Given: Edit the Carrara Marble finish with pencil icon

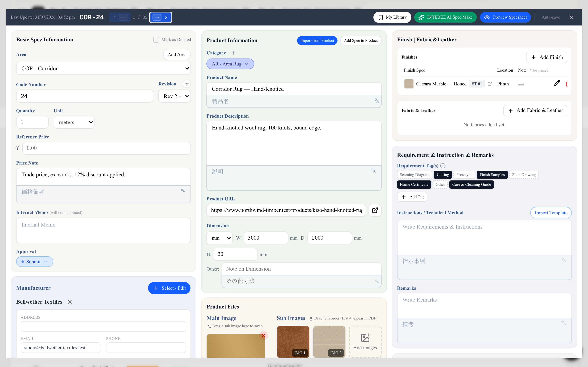Looking at the screenshot, I should pyautogui.click(x=557, y=84).
